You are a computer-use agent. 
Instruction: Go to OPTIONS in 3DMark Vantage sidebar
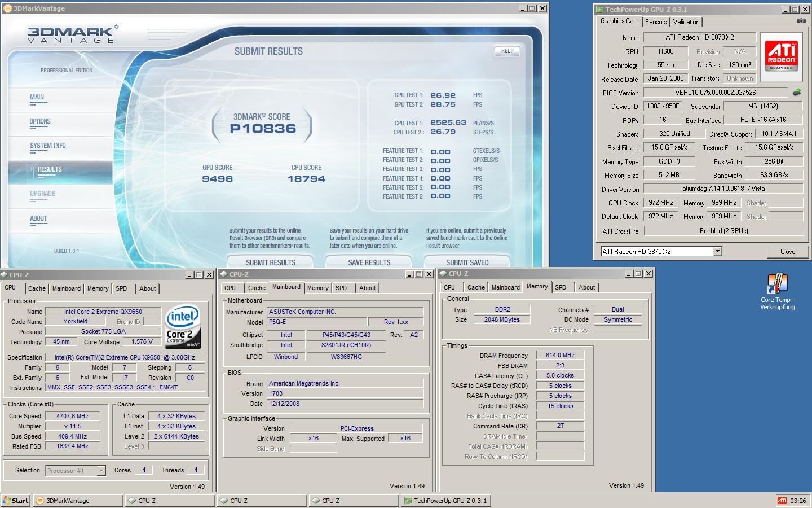tap(40, 121)
